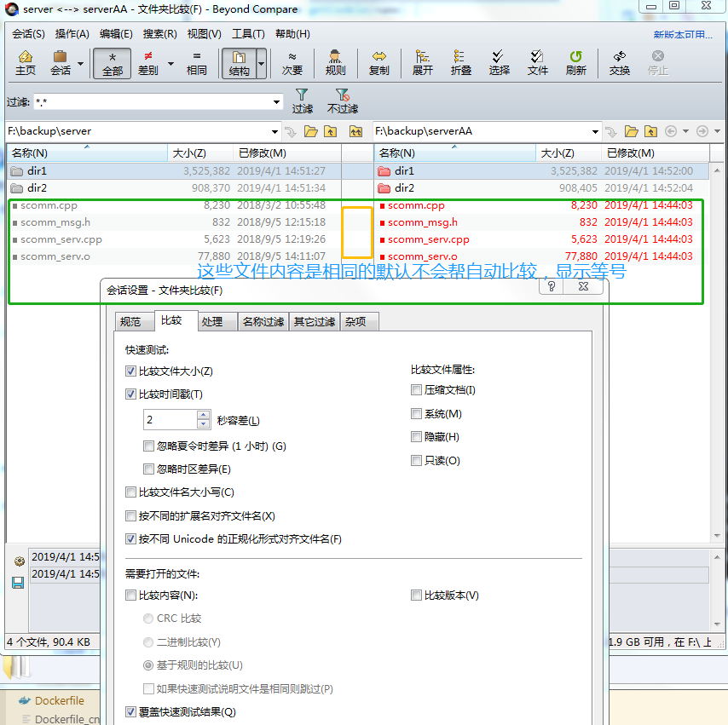This screenshot has height=725, width=728.
Task: Click the 展开 expand-all toolbar icon
Action: (x=423, y=63)
